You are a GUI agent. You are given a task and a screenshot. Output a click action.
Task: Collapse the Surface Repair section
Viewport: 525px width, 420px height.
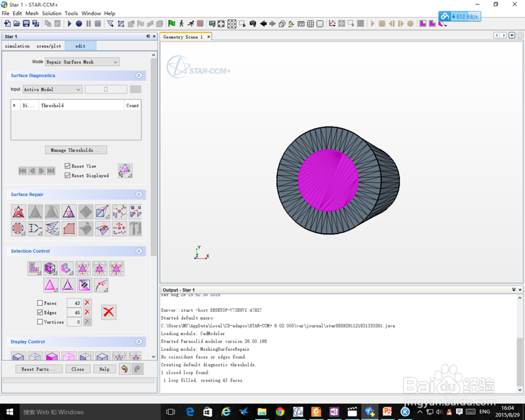point(139,195)
